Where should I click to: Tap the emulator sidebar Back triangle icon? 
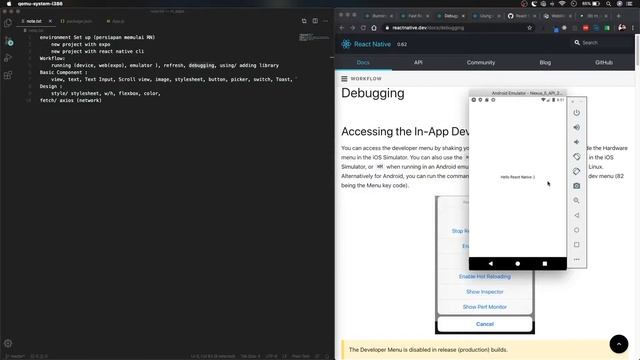click(x=576, y=215)
